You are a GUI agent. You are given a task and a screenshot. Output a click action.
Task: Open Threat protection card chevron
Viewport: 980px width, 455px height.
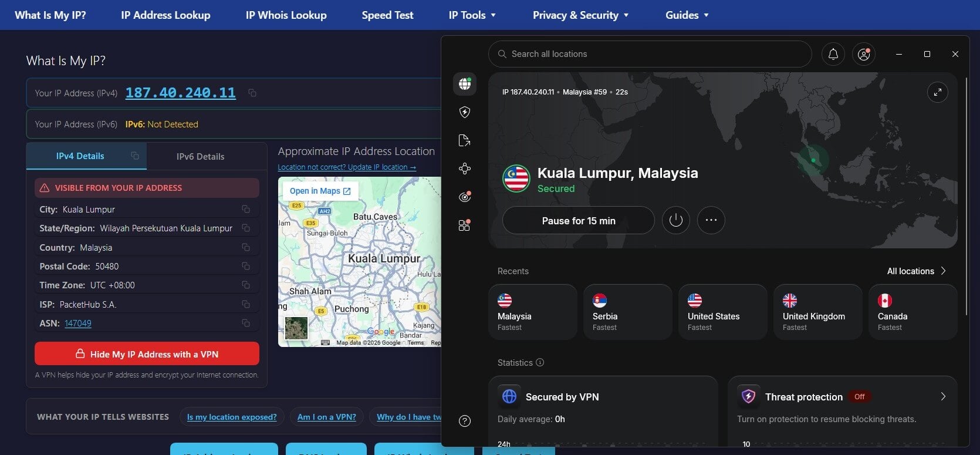943,396
